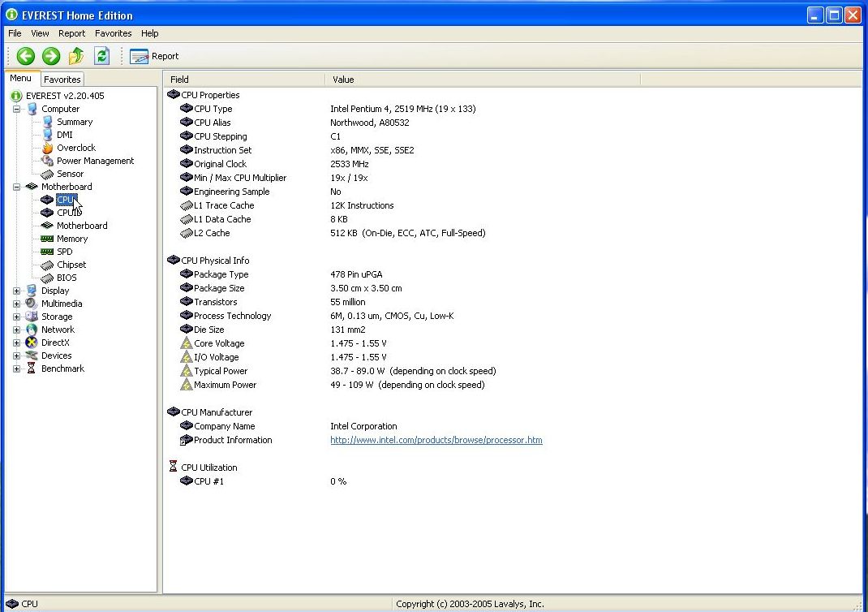This screenshot has width=868, height=612.
Task: Select the BIOS chip icon
Action: click(x=48, y=278)
